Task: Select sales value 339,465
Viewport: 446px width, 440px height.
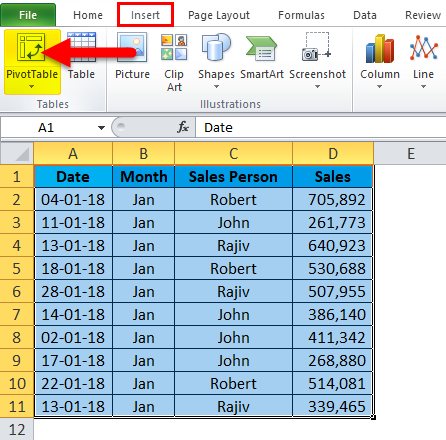Action: click(x=333, y=406)
